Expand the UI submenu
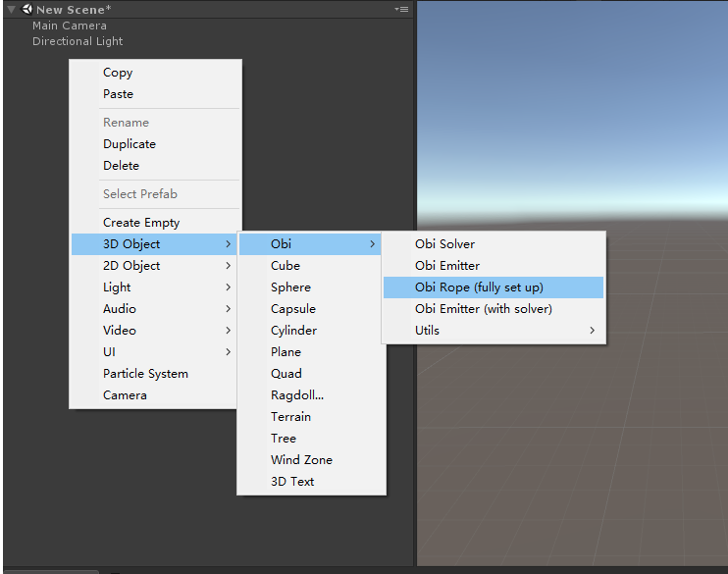The height and width of the screenshot is (574, 728). [x=156, y=352]
